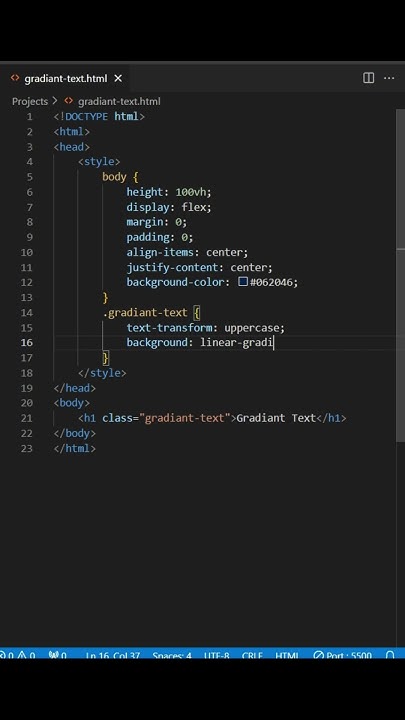Click the editor vertical scrollbar
The image size is (405, 720).
coord(400,276)
